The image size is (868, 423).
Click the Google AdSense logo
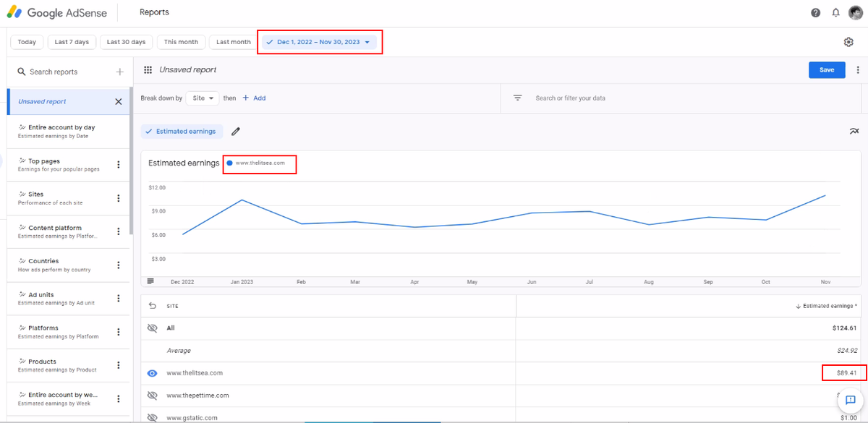pos(56,12)
